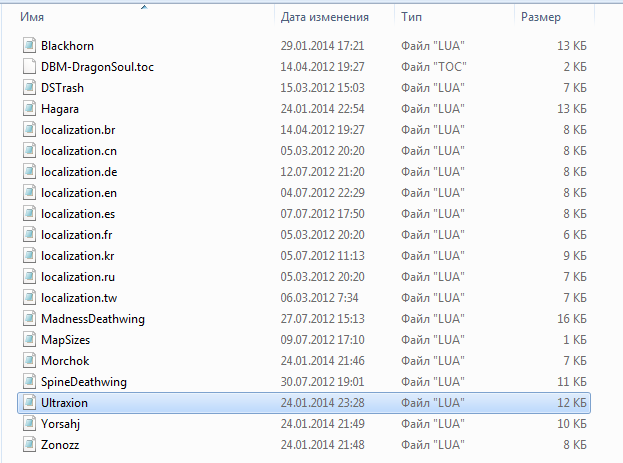
Task: Click the localization.ru file icon
Action: [x=29, y=277]
